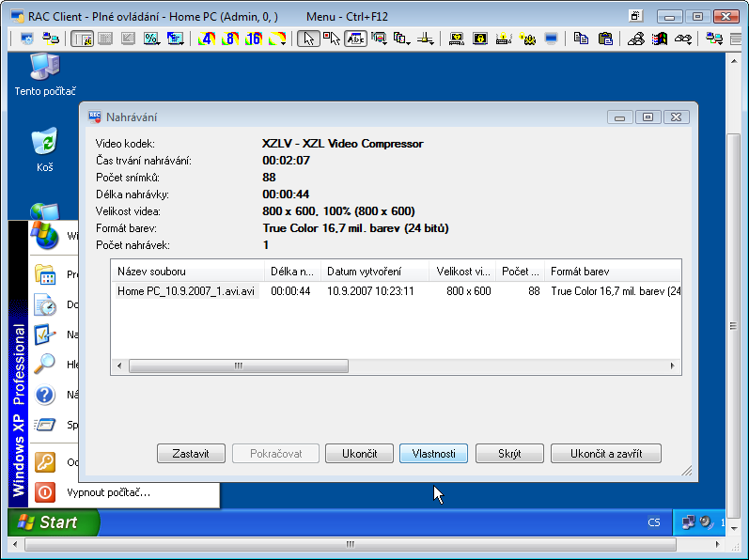Open the color depth dropdown arrow icon

click(277, 39)
